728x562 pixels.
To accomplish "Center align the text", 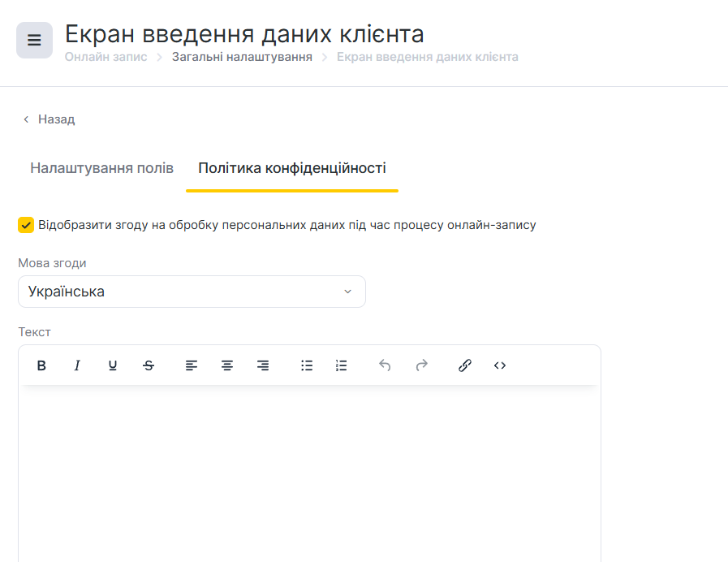I will click(x=227, y=365).
